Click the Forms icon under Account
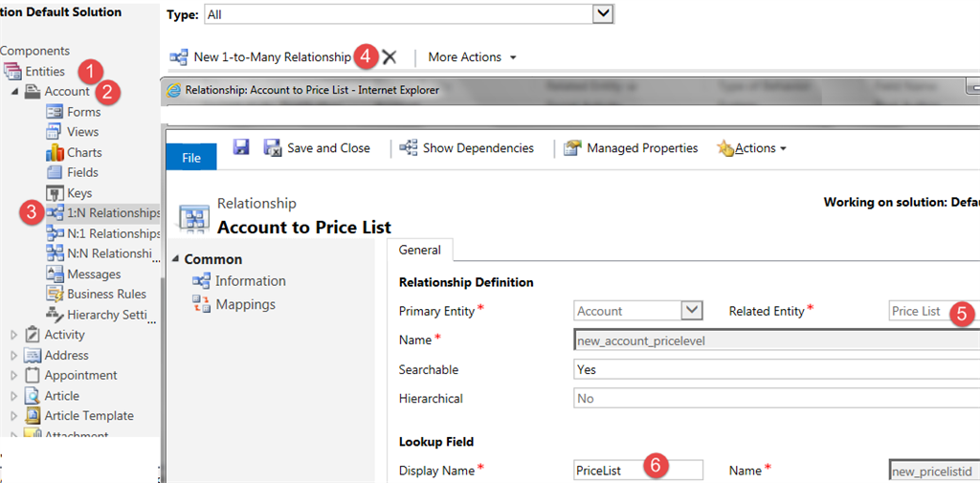Viewport: 980px width, 483px height. tap(55, 112)
